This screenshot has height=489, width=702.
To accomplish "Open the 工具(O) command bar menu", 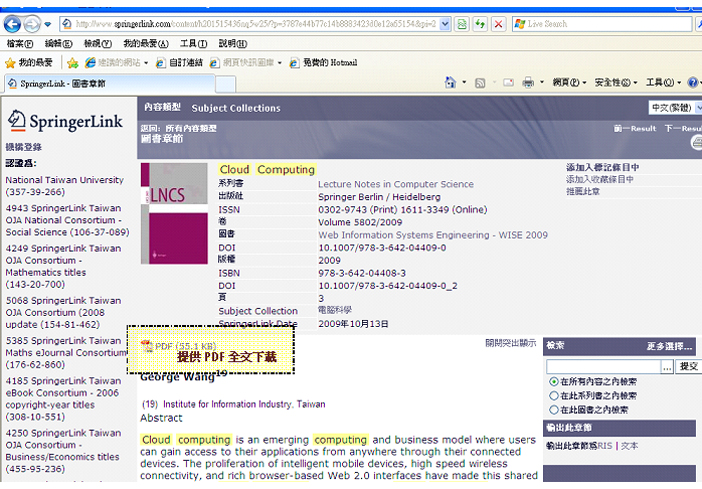I will 663,82.
